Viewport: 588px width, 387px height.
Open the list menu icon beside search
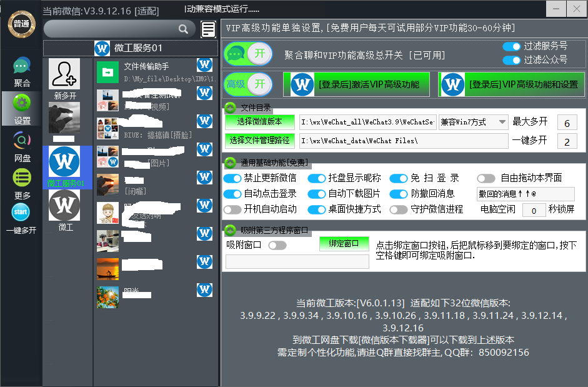coord(208,29)
